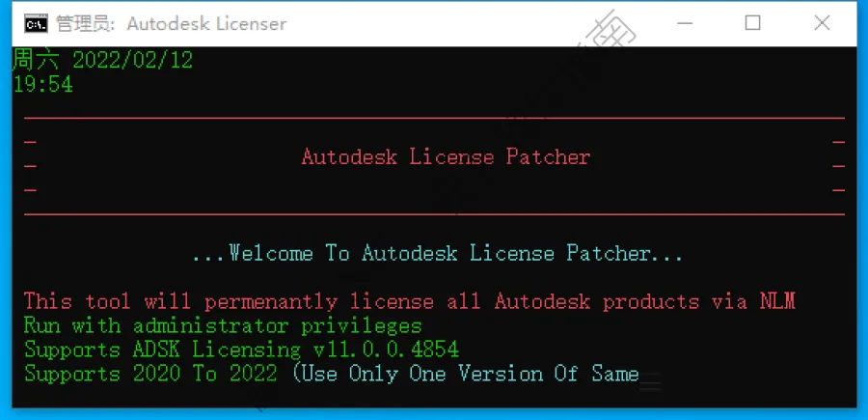Click the cmd icon in the title bar
The image size is (868, 420).
36,24
